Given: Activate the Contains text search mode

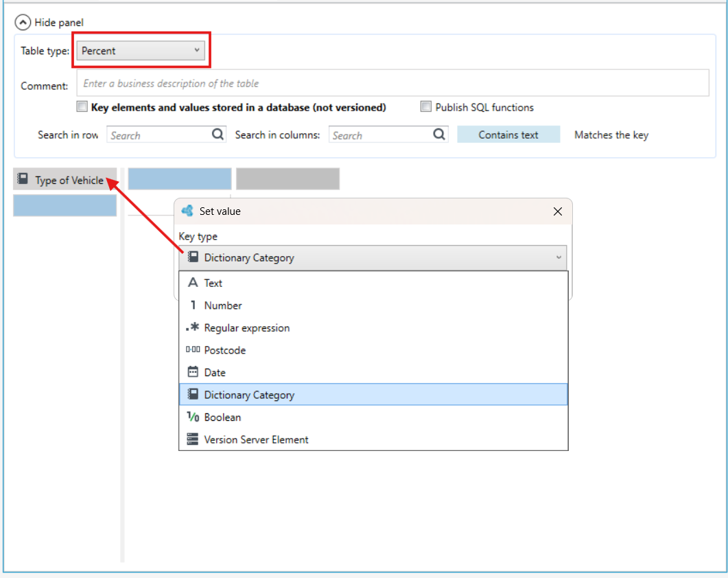Looking at the screenshot, I should [x=508, y=135].
